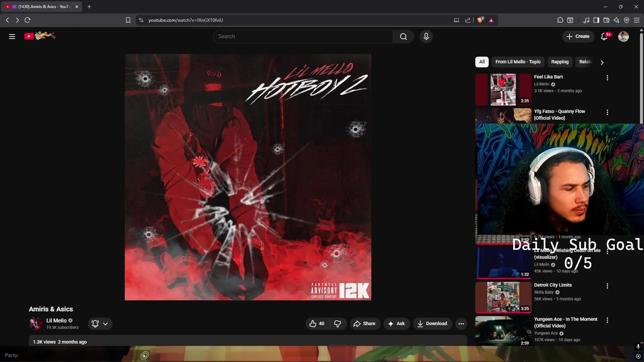The width and height of the screenshot is (644, 362).
Task: Open the Yungeen Ace video thumbnail
Action: click(x=503, y=331)
